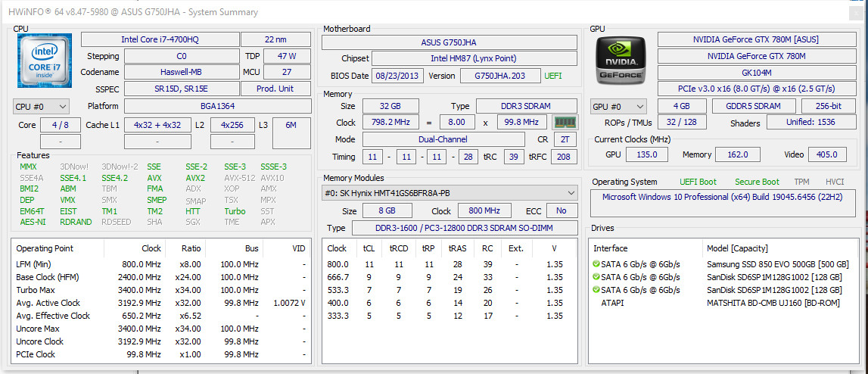Click the GPU clock 135.0 field
Screen dimensions: 868x374
tap(647, 154)
